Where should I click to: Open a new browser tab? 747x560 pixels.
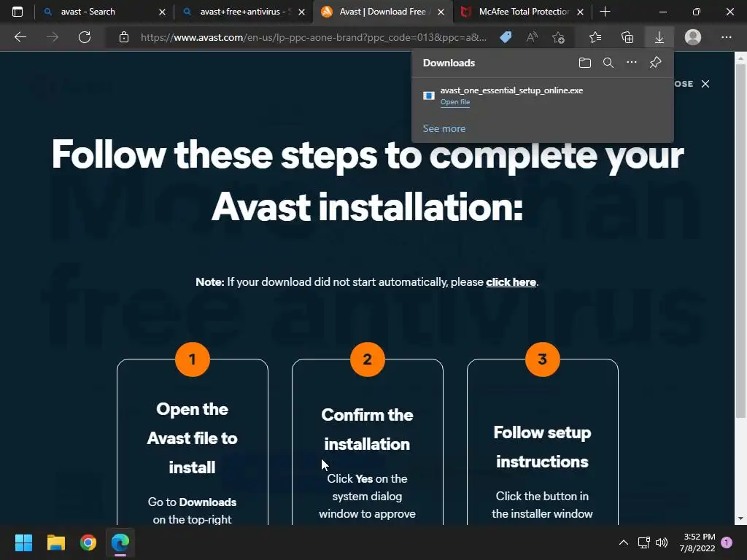[x=605, y=12]
